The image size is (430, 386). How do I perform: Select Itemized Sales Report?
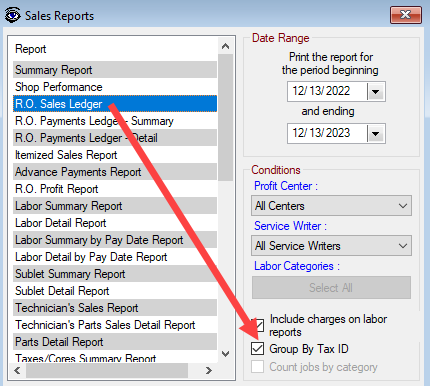115,155
